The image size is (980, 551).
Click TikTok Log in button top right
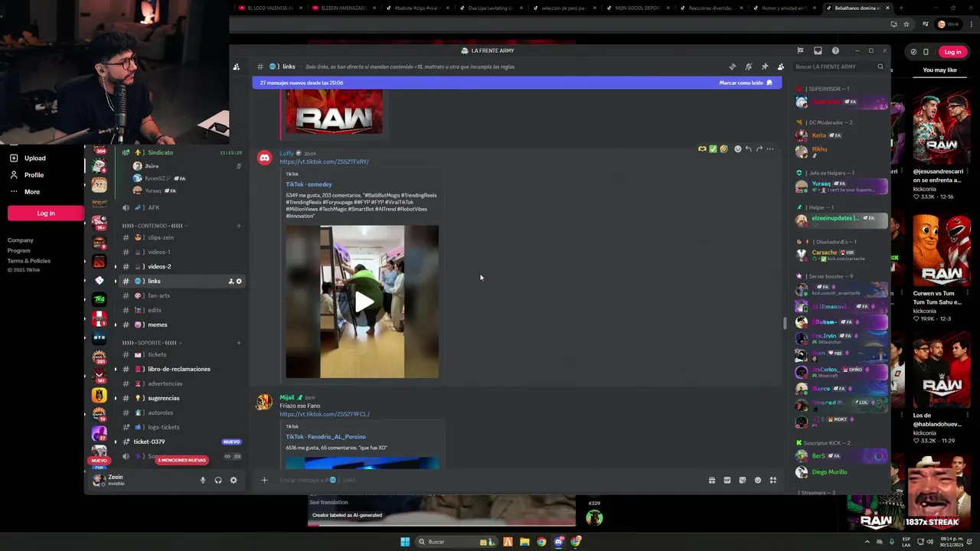pos(952,52)
